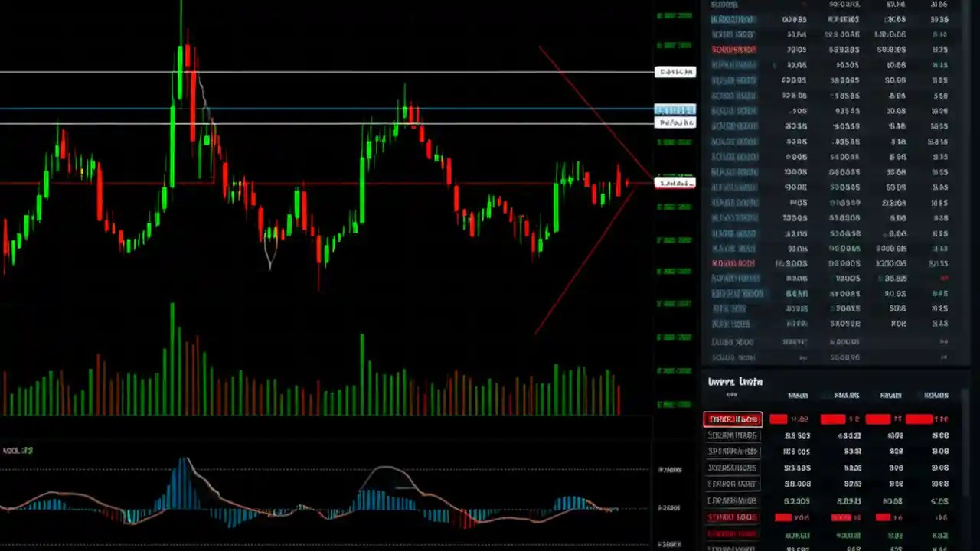980x551 pixels.
Task: Click the blue current price tag on the axis
Action: tap(675, 110)
